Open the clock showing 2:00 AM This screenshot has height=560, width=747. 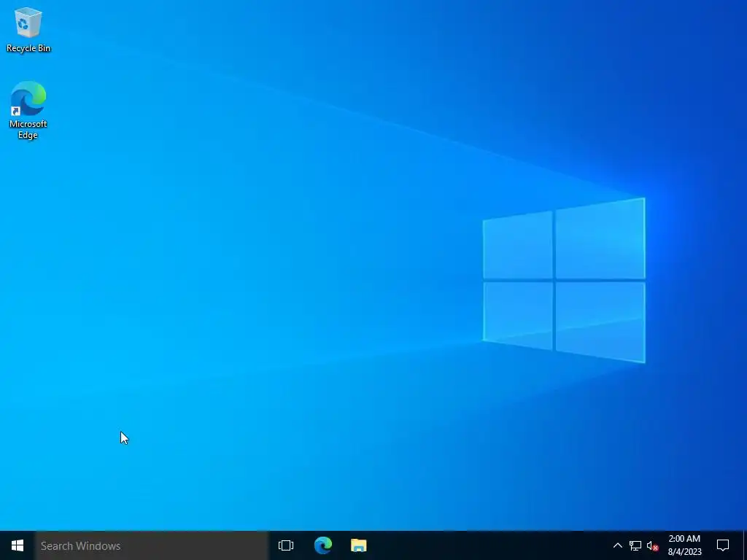click(x=684, y=545)
